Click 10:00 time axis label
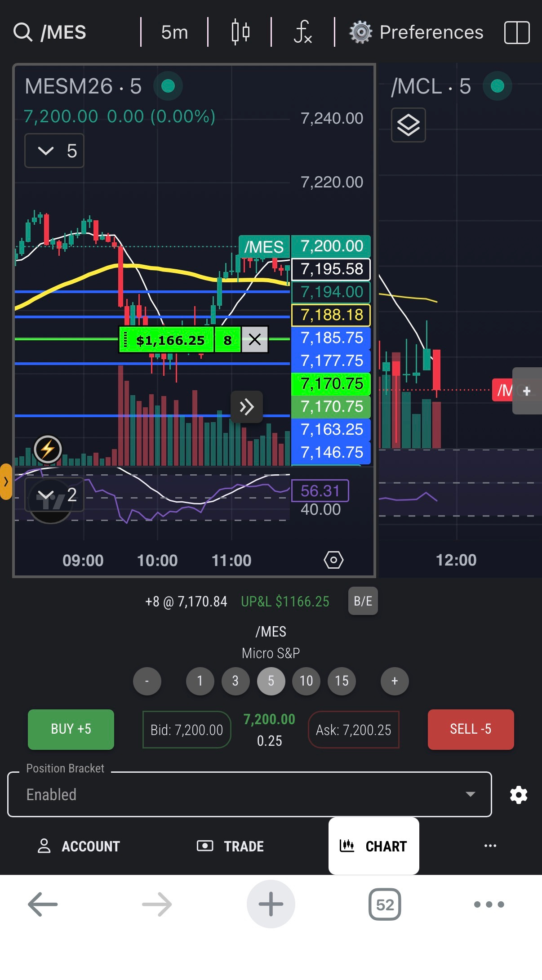This screenshot has height=980, width=542. [x=157, y=561]
